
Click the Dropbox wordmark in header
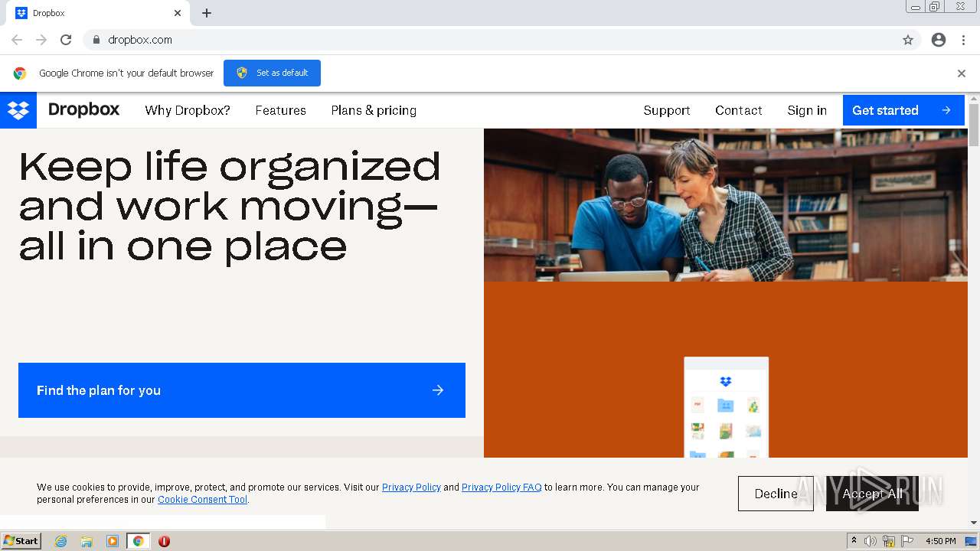click(x=84, y=109)
